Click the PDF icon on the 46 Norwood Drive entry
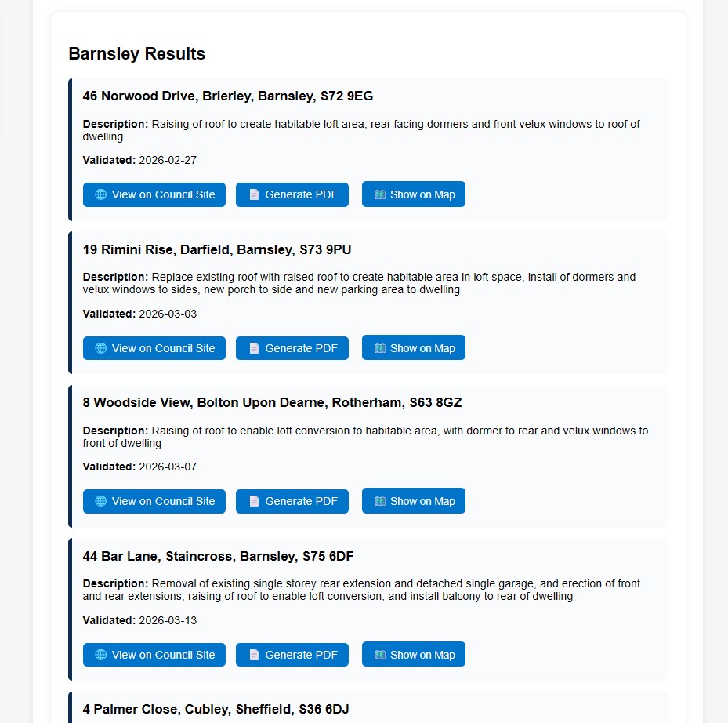 (252, 194)
